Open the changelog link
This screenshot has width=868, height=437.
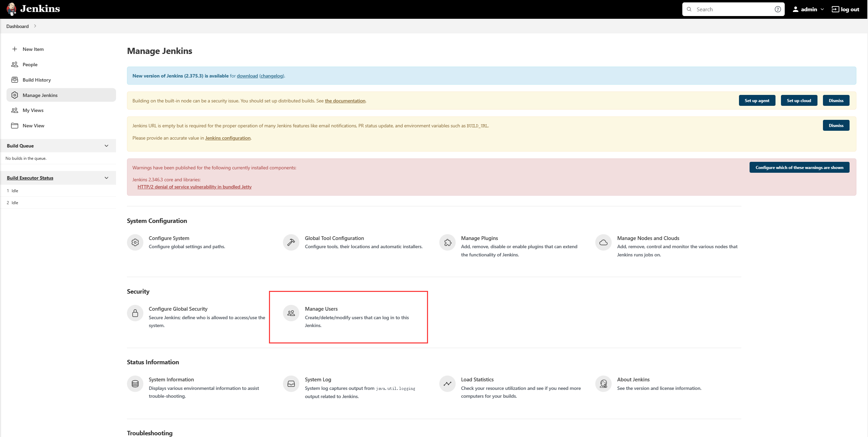click(x=272, y=76)
